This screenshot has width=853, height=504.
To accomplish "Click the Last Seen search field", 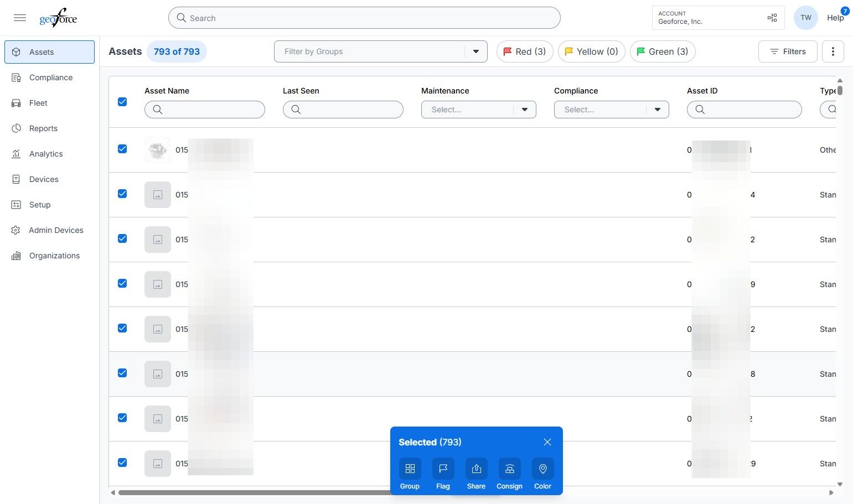I will point(343,110).
